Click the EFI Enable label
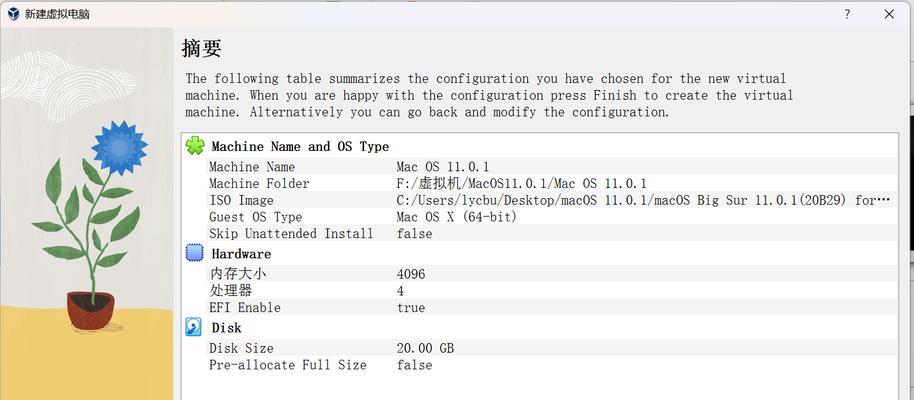 click(245, 307)
